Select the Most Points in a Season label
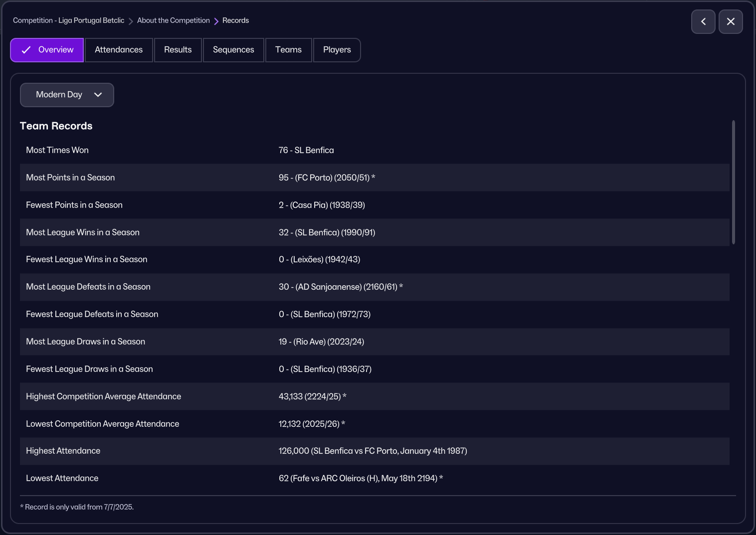 70,178
